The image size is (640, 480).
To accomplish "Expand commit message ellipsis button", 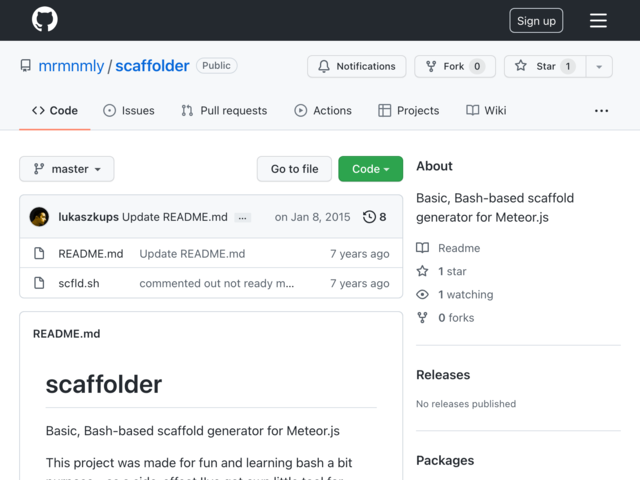I will [242, 218].
